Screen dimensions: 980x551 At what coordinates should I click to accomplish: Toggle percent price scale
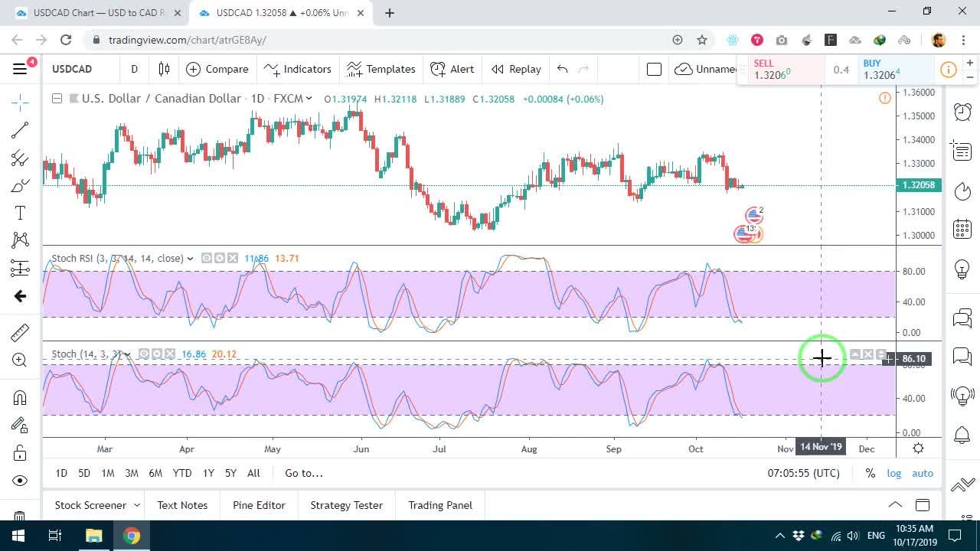point(871,473)
